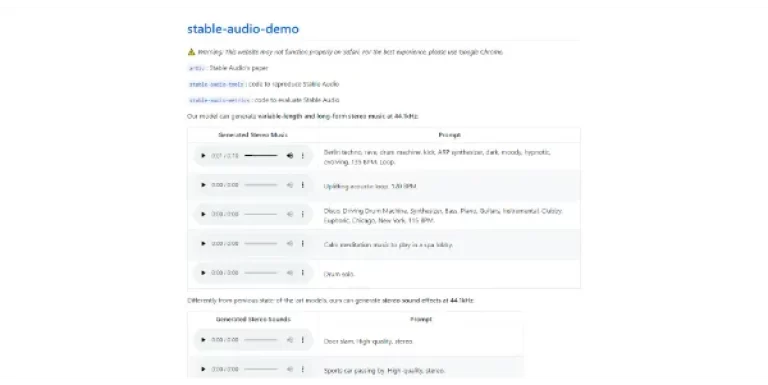Play the Door slam sound effect
Screen dimensions: 768x385
pyautogui.click(x=203, y=339)
